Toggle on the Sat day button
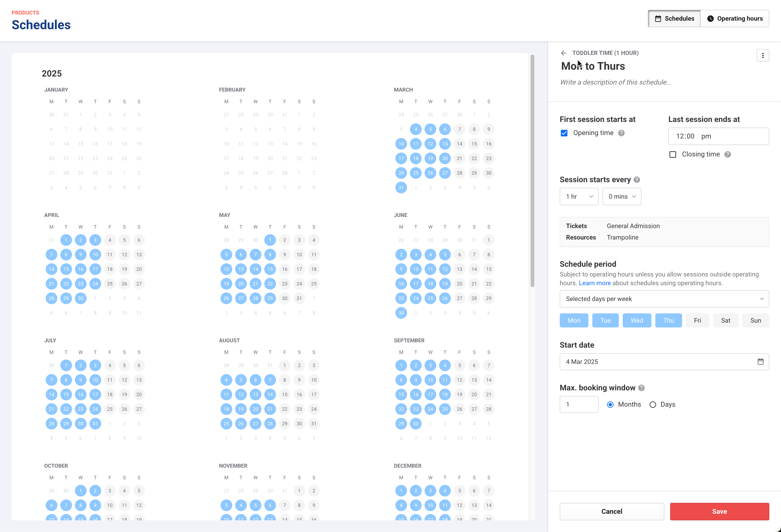The image size is (781, 532). [x=726, y=321]
